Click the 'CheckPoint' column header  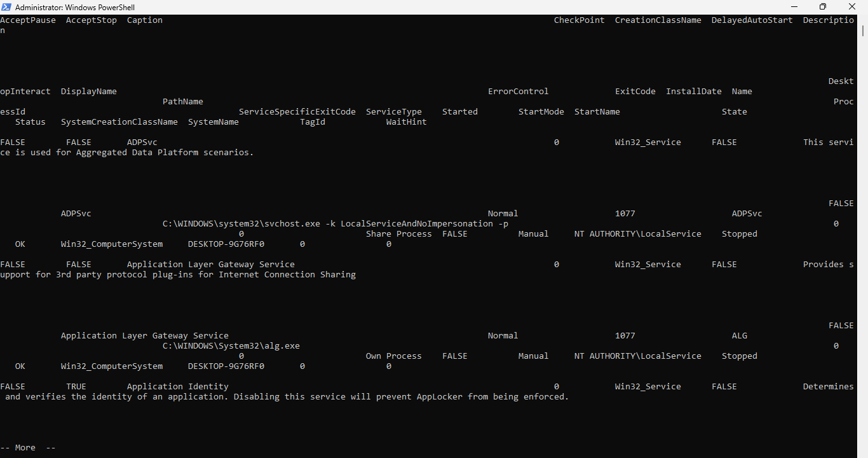(579, 20)
